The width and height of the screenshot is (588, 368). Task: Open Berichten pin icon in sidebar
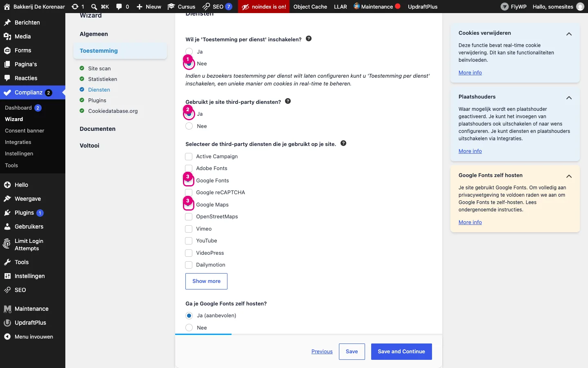7,22
